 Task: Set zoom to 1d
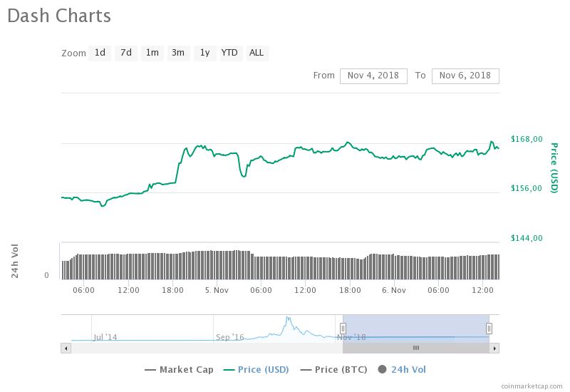click(100, 53)
